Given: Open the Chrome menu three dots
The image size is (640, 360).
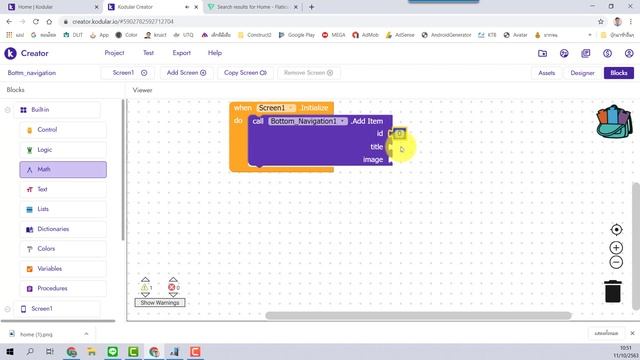Looking at the screenshot, I should coord(631,22).
